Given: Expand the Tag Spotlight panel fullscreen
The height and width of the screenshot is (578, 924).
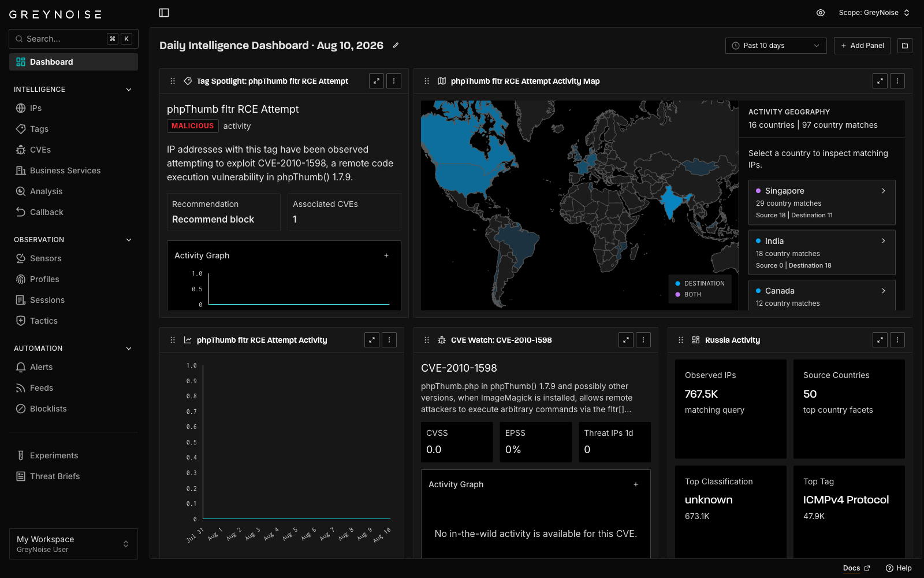Looking at the screenshot, I should tap(377, 81).
